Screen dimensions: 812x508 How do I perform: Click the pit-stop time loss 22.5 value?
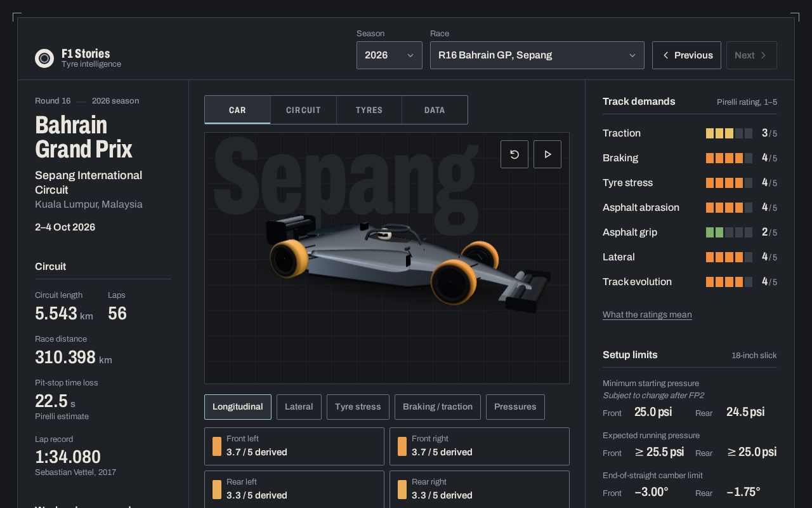click(x=51, y=401)
